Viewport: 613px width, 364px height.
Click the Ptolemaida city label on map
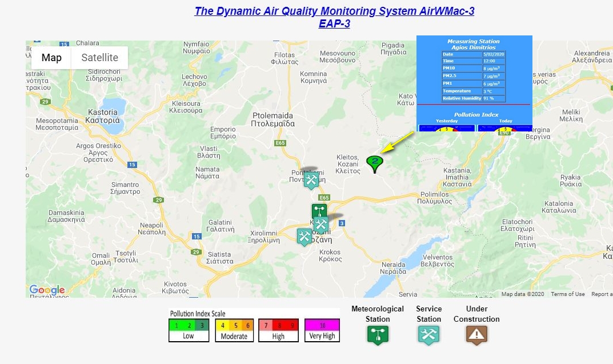tap(273, 119)
